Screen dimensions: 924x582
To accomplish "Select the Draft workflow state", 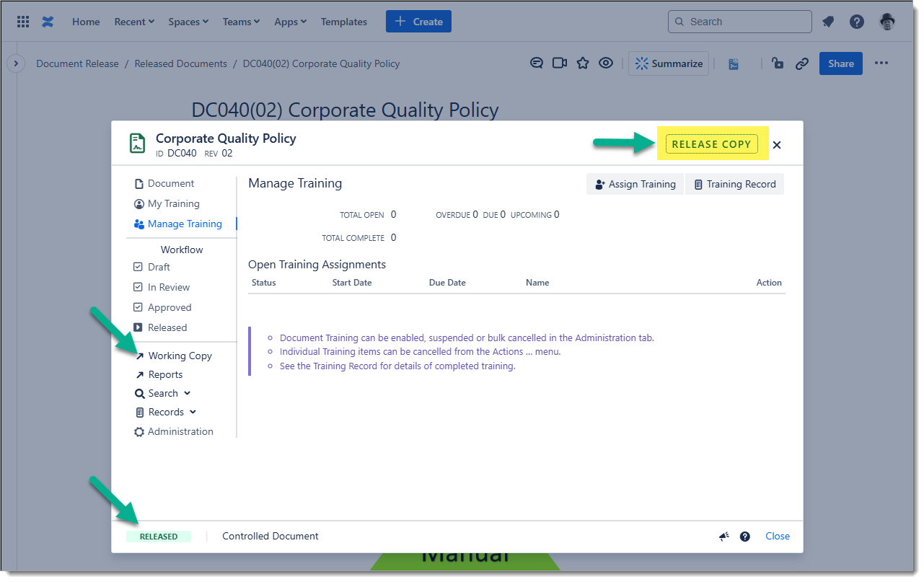I will (x=158, y=267).
